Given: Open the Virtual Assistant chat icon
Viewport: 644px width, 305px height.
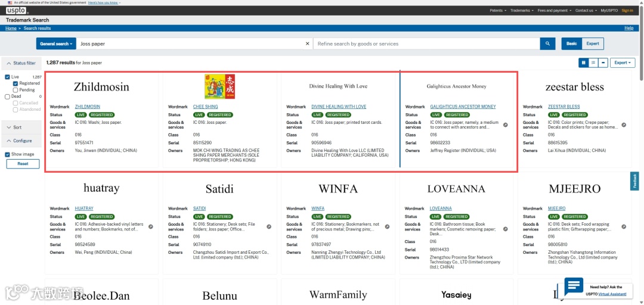Looking at the screenshot, I should 574,286.
